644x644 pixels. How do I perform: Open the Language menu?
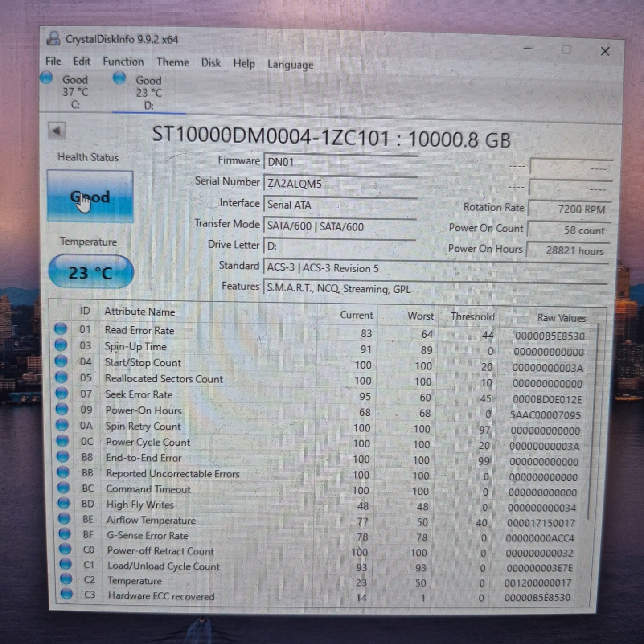290,65
